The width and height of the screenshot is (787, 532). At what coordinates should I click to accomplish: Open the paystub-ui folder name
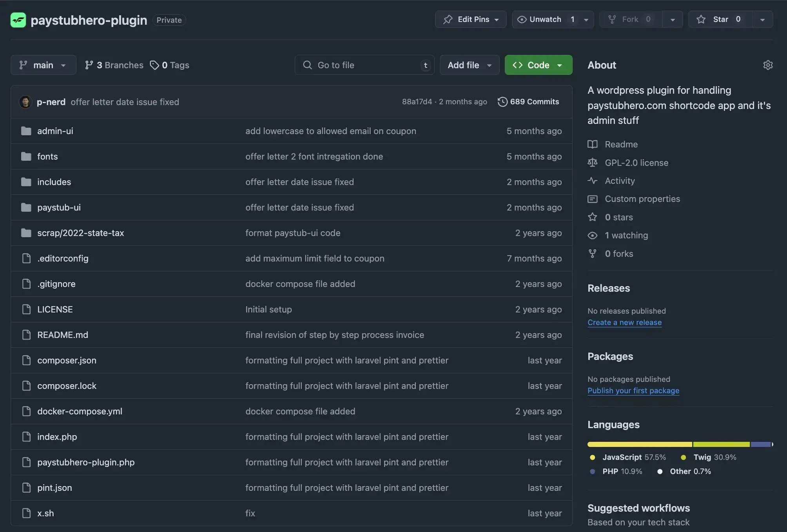(x=59, y=207)
